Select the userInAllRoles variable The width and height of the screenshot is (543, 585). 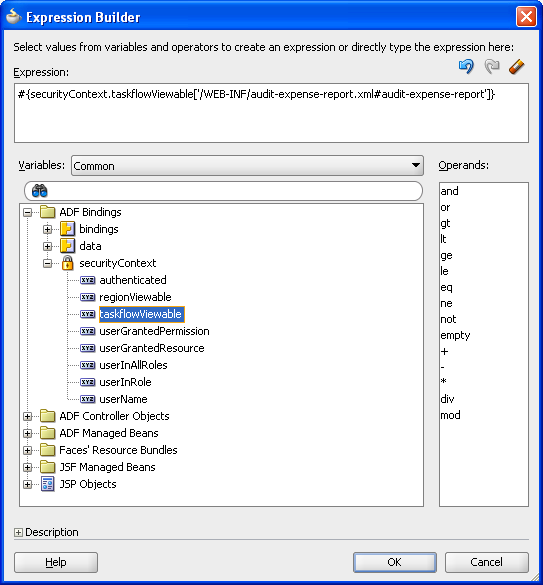point(133,365)
